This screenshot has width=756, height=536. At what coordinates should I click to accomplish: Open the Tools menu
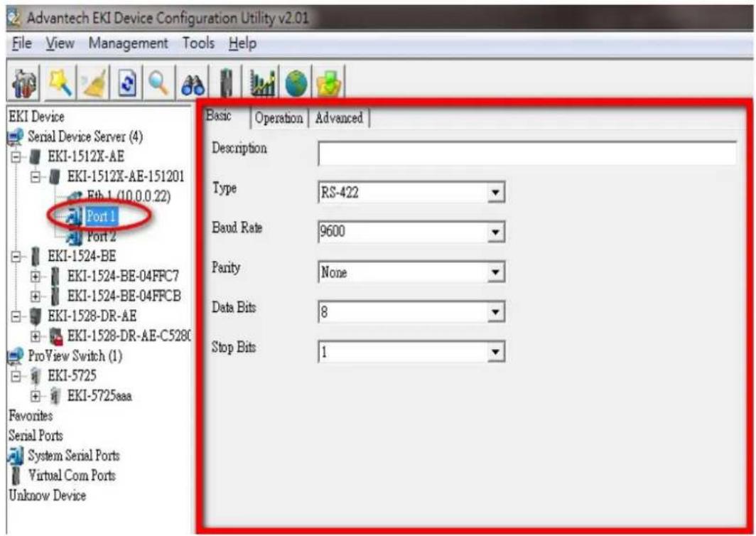click(x=198, y=43)
